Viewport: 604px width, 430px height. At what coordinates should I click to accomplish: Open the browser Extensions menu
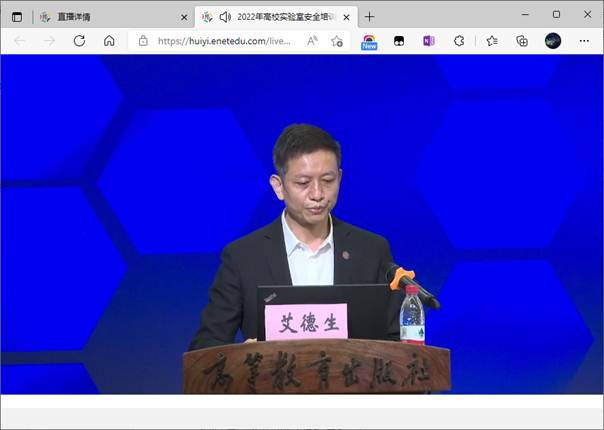pyautogui.click(x=459, y=41)
